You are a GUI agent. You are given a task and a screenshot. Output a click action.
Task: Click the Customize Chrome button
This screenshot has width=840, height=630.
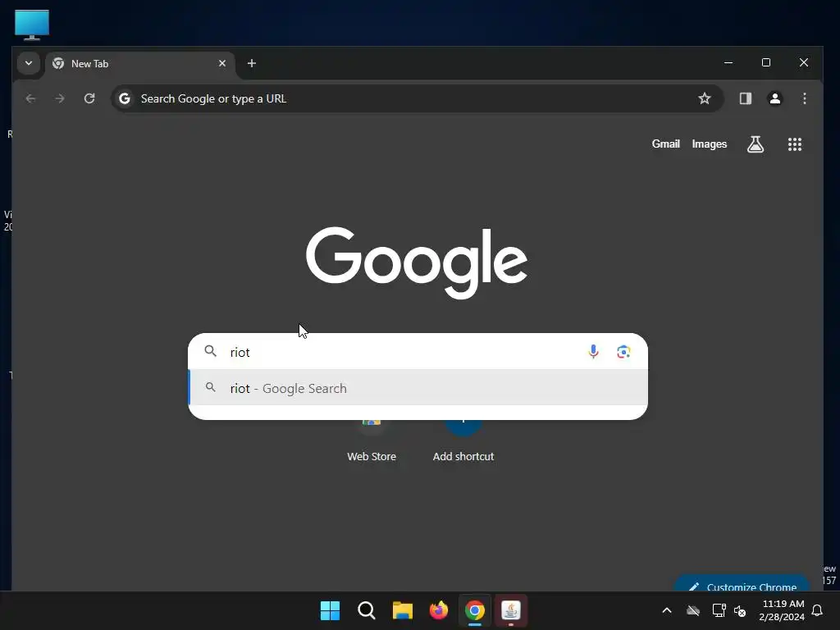pos(742,584)
